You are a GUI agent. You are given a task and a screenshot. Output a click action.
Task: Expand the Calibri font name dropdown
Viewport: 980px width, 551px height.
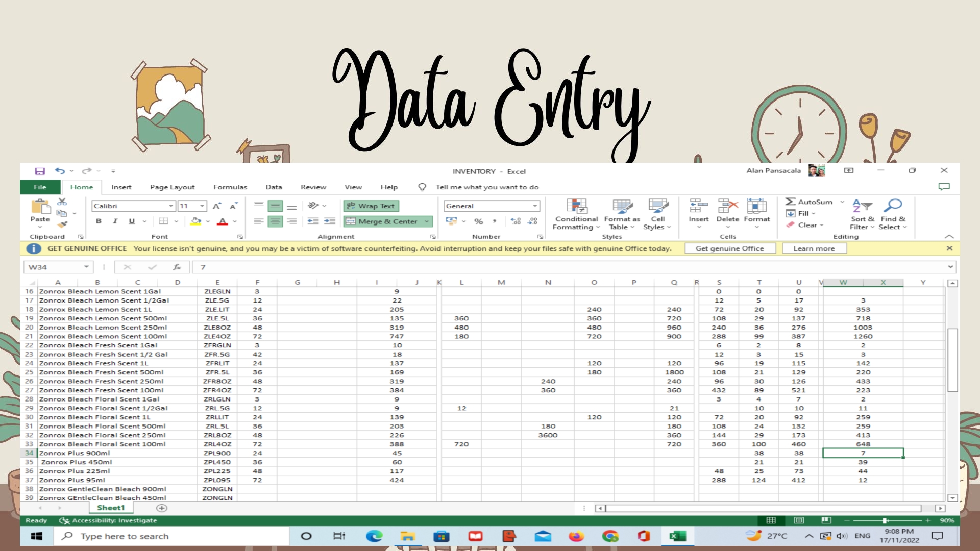pyautogui.click(x=171, y=206)
